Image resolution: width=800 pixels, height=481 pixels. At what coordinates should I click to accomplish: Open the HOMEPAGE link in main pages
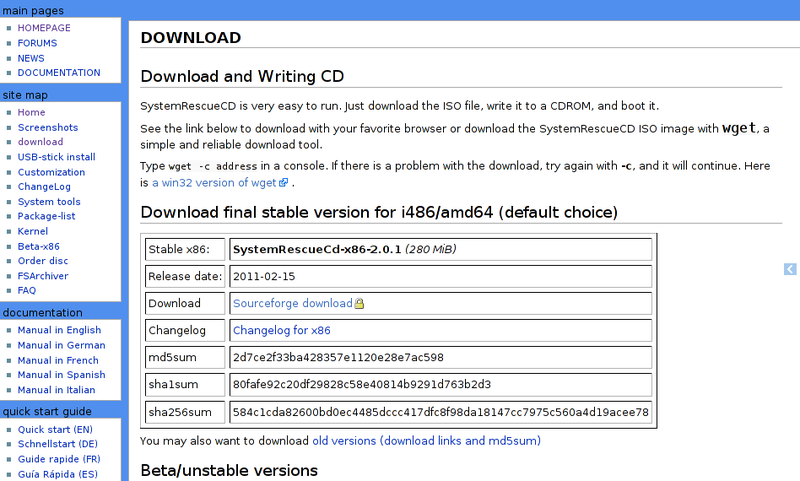[x=45, y=28]
